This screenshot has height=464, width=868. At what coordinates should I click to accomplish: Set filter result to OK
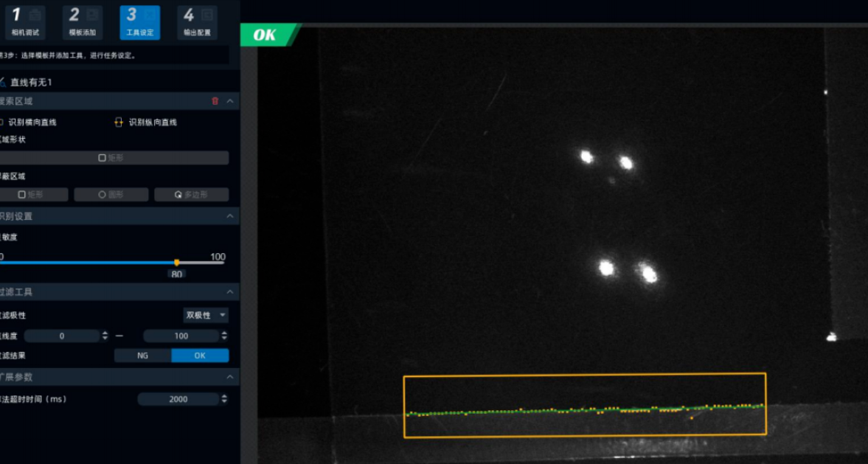(x=200, y=356)
